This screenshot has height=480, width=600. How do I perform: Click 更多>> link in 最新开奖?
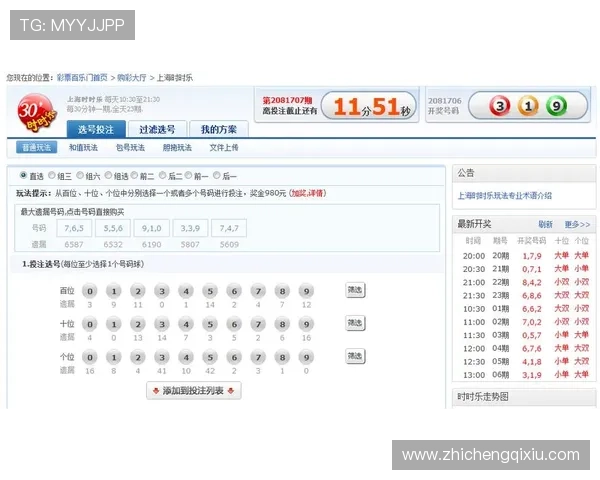(577, 224)
